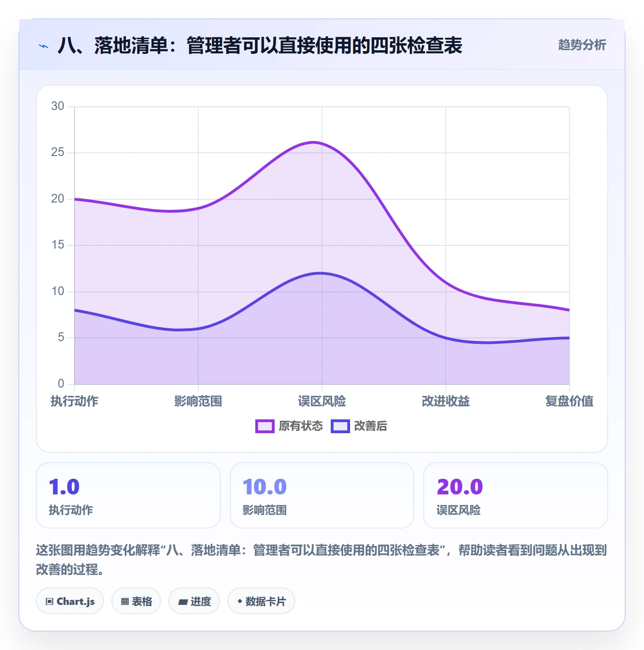Click the chart title 八、落地清单 heading
This screenshot has width=644, height=650.
(260, 46)
